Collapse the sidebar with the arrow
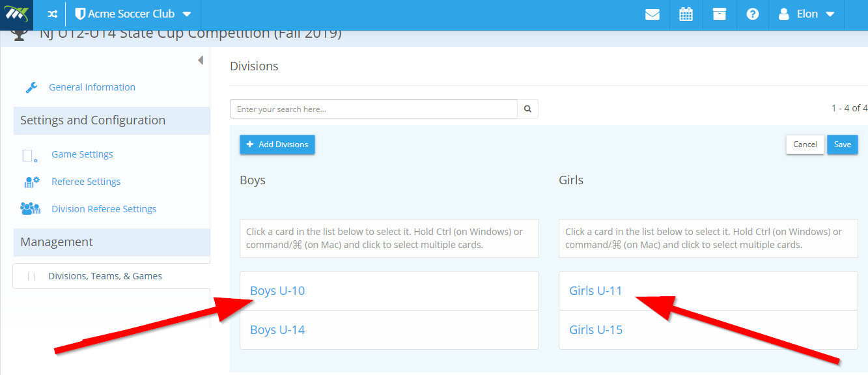This screenshot has height=375, width=868. [201, 61]
